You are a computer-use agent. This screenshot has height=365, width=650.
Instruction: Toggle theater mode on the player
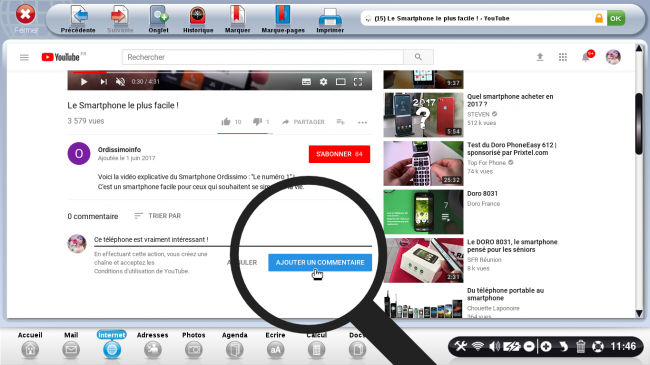click(x=340, y=82)
